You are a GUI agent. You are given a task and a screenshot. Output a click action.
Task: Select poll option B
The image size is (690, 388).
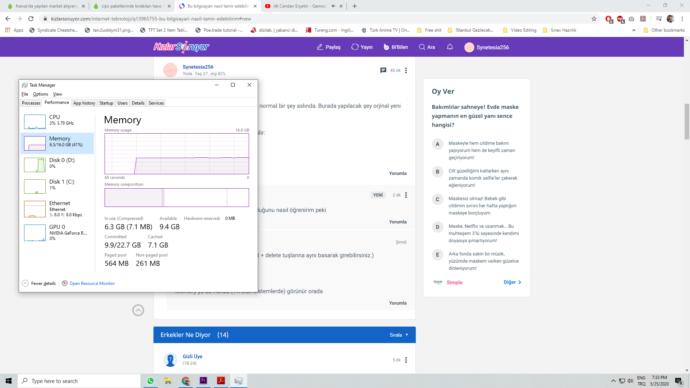(437, 172)
